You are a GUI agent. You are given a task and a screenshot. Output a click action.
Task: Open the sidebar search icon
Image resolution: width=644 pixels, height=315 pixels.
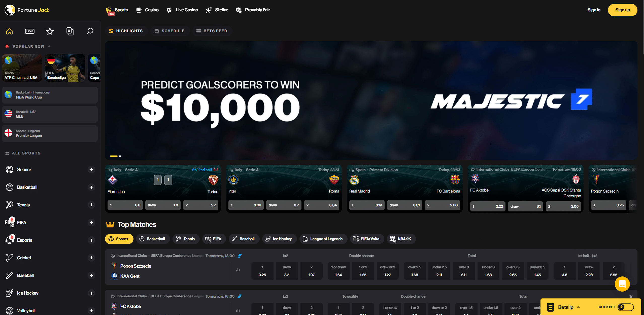pyautogui.click(x=90, y=31)
